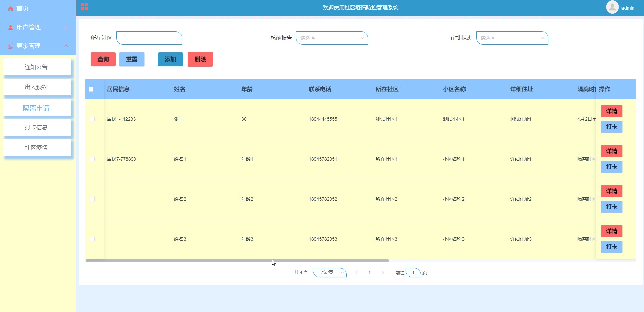644x312 pixels.
Task: Go to previous page arrow in pagination
Action: tap(356, 273)
